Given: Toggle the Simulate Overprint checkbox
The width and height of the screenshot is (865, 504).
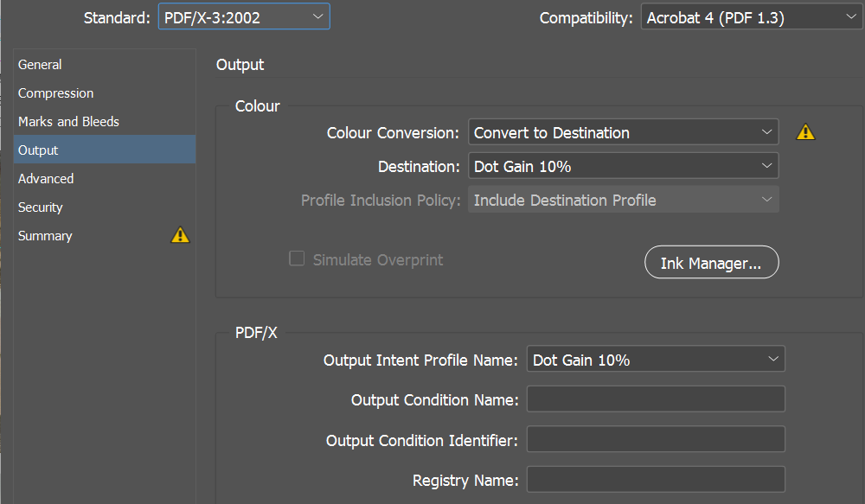Looking at the screenshot, I should [x=297, y=258].
